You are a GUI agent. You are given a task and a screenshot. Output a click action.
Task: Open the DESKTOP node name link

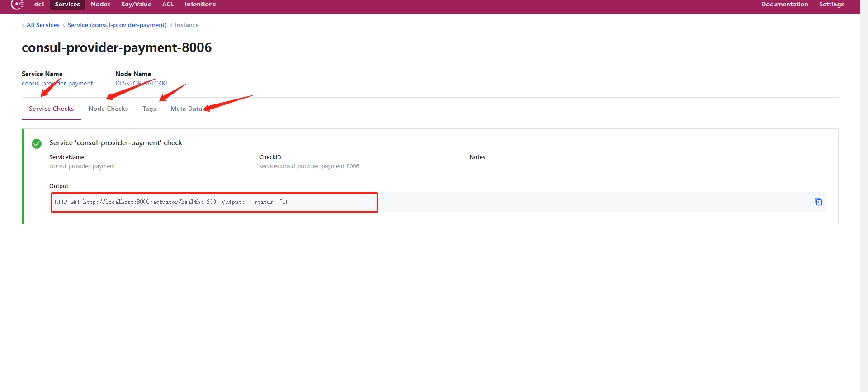pos(142,83)
